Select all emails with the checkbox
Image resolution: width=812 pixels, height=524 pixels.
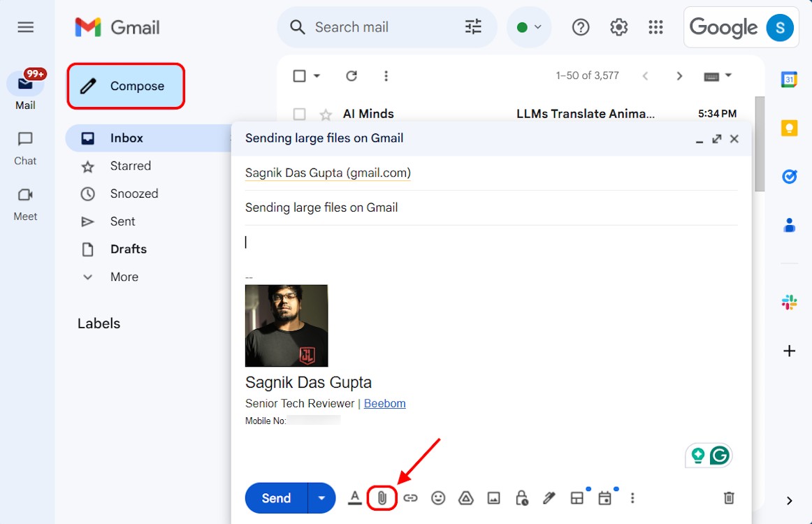click(299, 75)
